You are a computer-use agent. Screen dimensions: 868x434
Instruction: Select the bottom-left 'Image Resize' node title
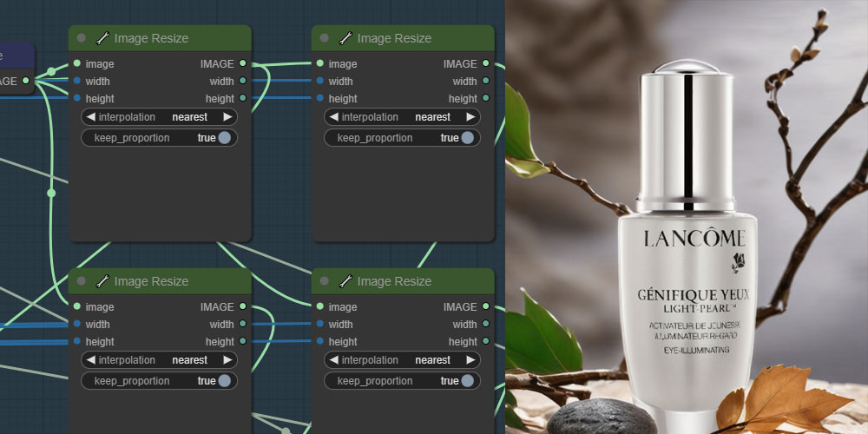click(x=151, y=281)
